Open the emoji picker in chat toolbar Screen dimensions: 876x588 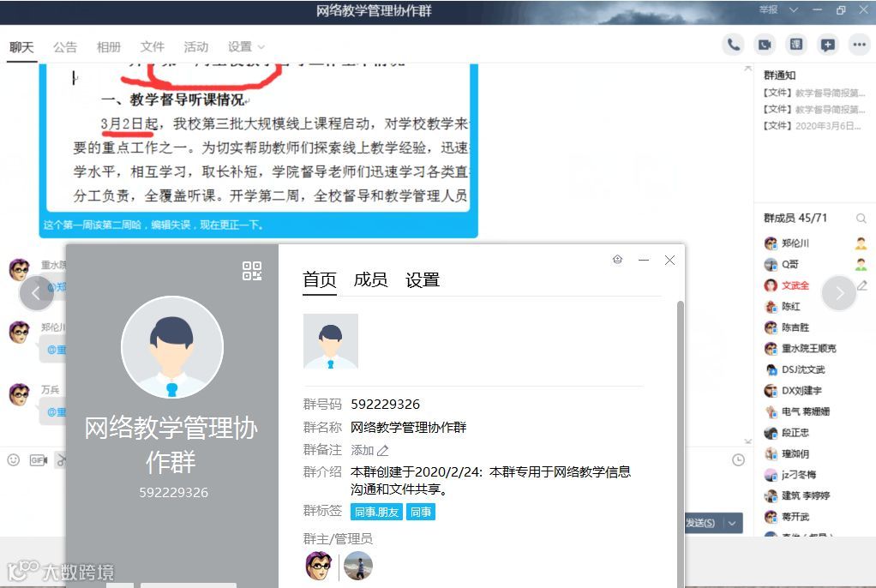pyautogui.click(x=14, y=460)
